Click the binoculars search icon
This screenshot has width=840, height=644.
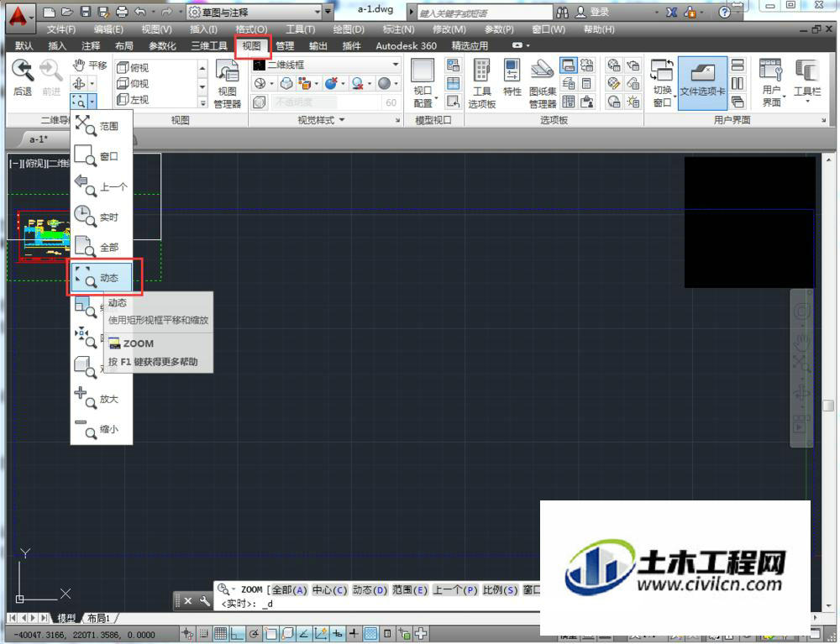(x=562, y=12)
